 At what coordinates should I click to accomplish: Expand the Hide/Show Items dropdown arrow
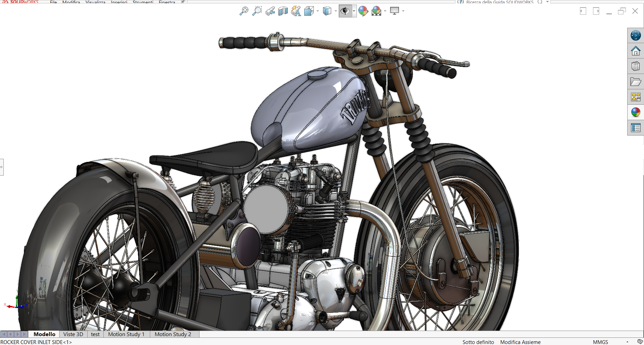pos(354,11)
